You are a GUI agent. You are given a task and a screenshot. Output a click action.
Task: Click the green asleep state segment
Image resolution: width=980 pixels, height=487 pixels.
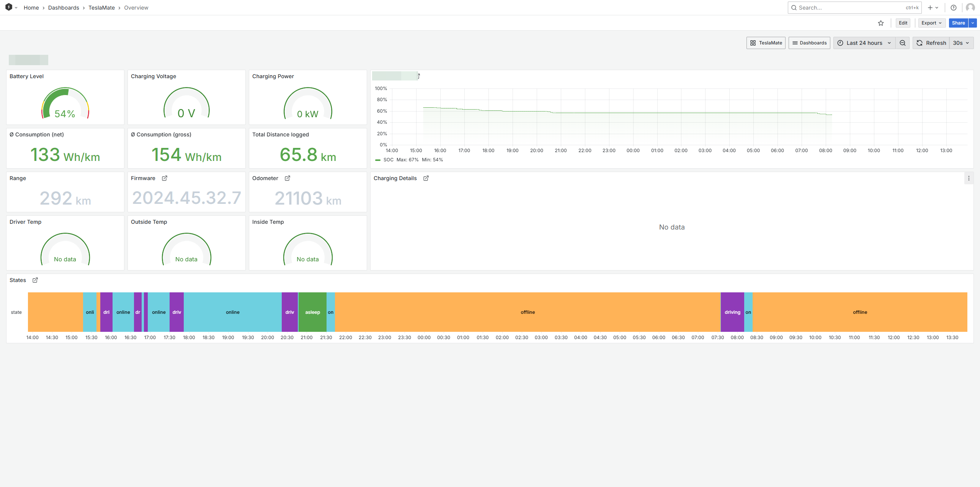[312, 312]
